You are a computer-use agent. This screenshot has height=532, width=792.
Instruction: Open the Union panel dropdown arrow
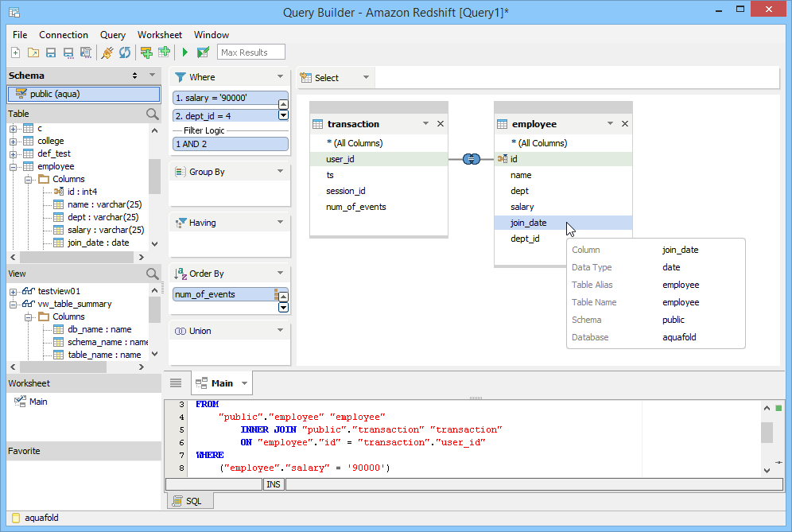[x=281, y=331]
